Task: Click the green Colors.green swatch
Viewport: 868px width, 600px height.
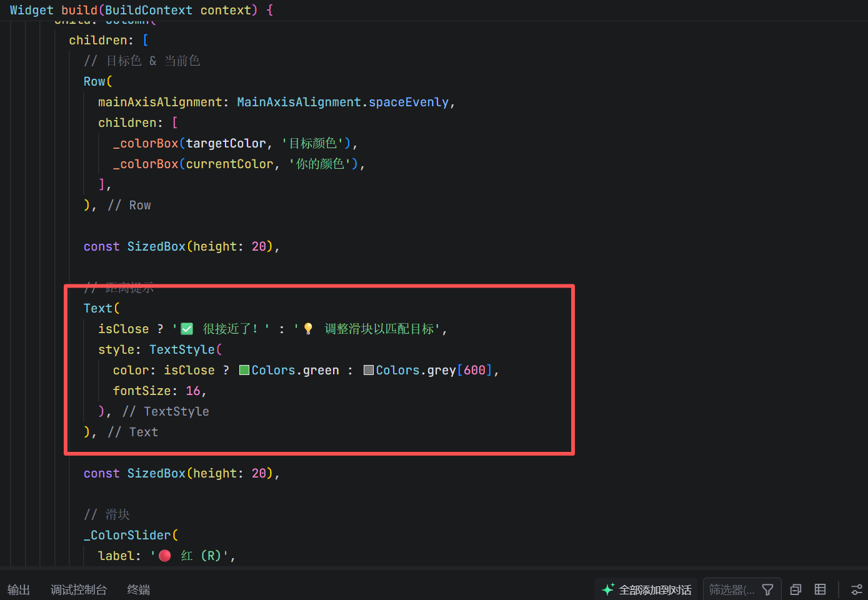Action: coord(244,370)
